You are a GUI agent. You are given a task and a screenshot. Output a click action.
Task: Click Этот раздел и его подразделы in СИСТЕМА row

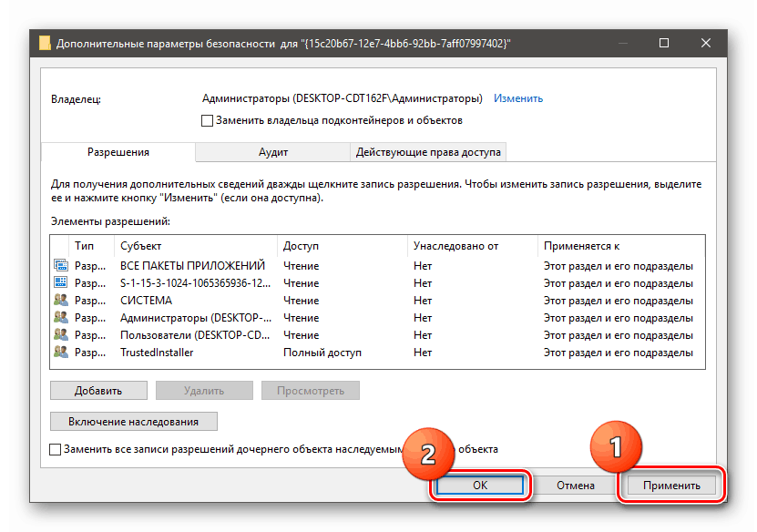coord(618,301)
